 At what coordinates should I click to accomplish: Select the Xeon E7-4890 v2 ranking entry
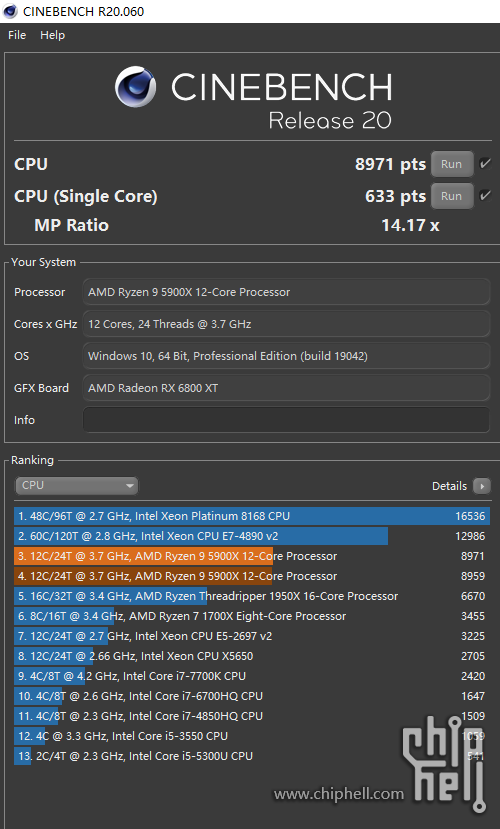pos(252,536)
